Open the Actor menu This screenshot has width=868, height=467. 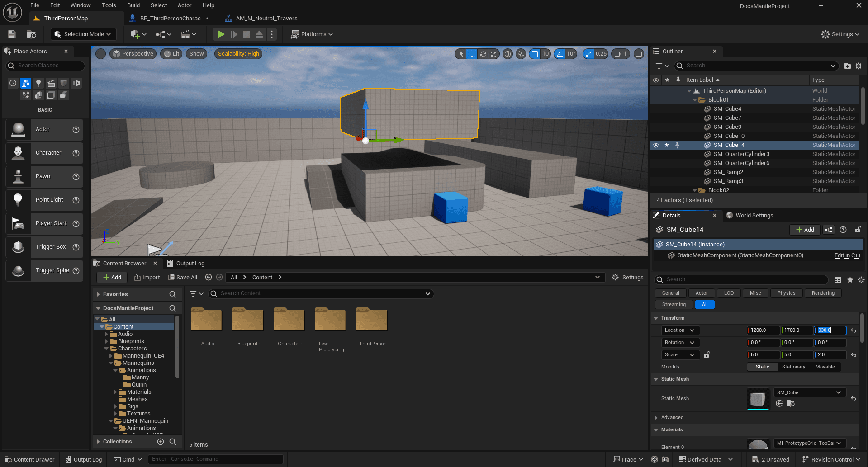click(185, 5)
